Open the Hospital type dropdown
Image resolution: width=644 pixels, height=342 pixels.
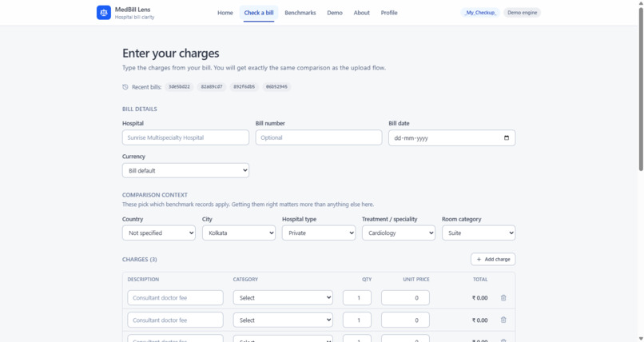(319, 233)
